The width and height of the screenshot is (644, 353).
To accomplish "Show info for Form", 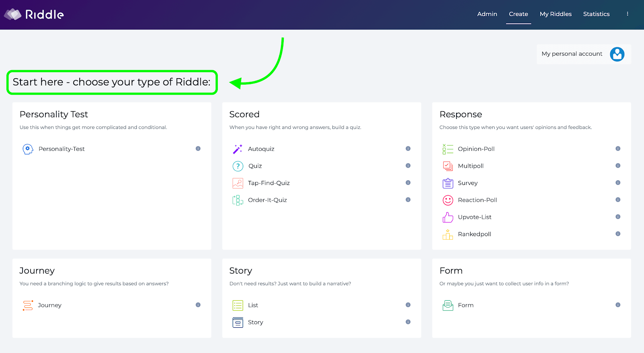I will (618, 305).
